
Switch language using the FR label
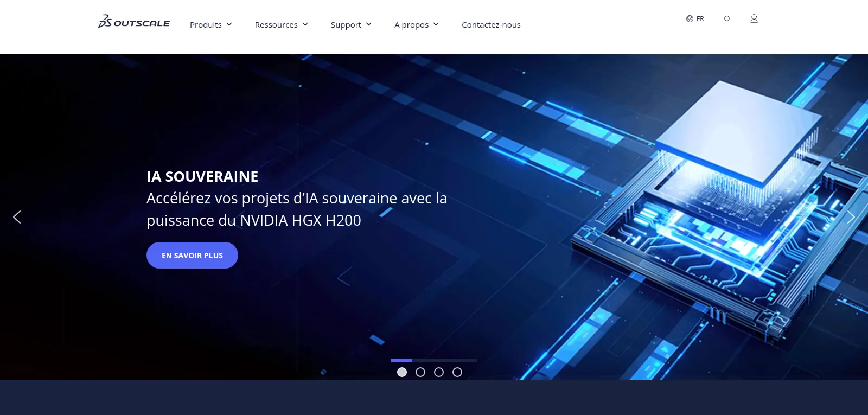tap(700, 19)
